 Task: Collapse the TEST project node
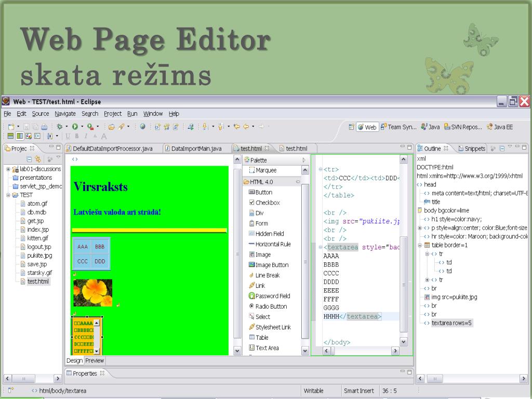8,195
